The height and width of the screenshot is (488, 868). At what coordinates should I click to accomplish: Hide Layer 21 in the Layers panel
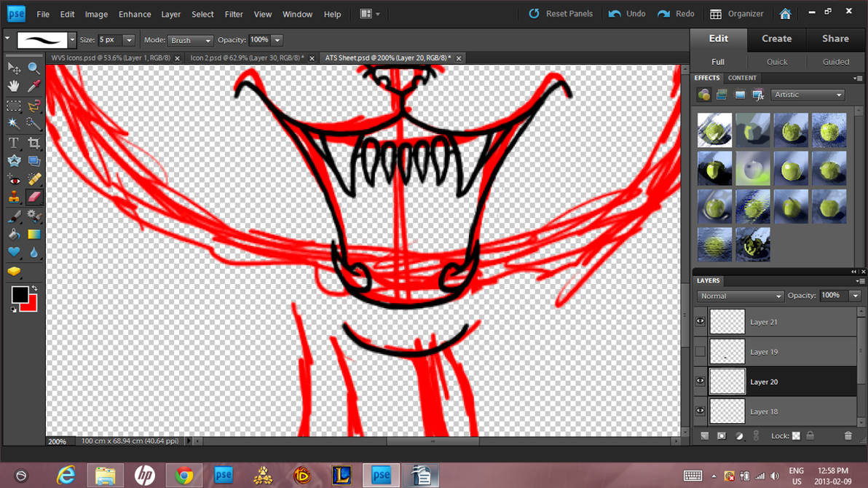[x=700, y=320]
